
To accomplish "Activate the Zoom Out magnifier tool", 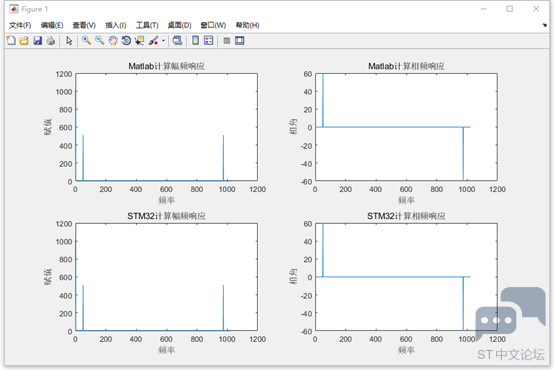I will (100, 41).
